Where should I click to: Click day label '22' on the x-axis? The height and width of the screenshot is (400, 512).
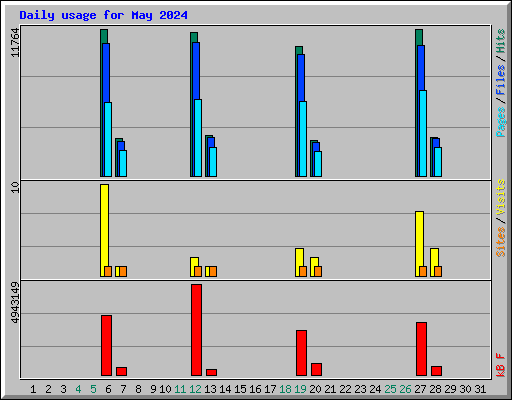[x=345, y=389]
